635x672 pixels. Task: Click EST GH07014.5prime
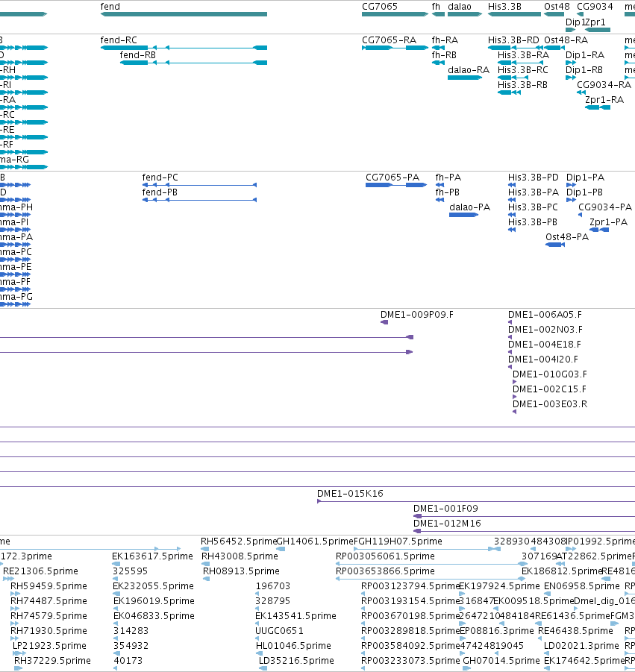click(467, 668)
